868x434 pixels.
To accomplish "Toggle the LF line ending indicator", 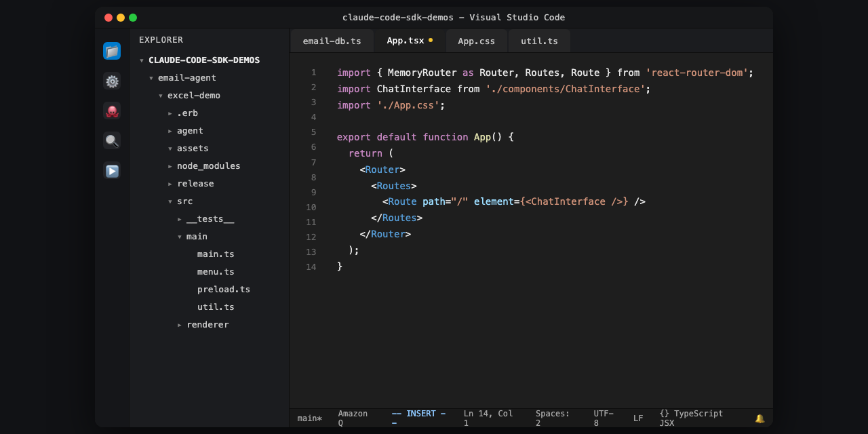I will [637, 418].
